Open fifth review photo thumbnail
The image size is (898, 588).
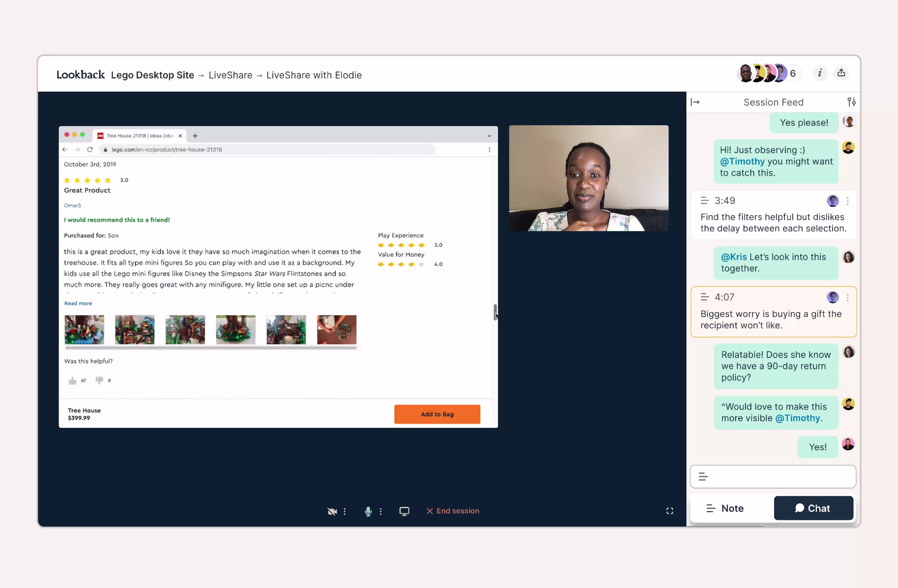point(286,329)
